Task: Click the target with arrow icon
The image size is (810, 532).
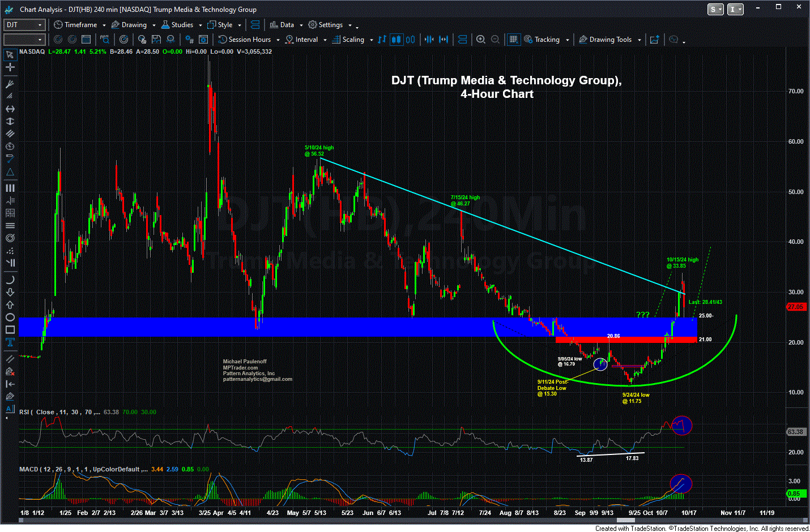Action: pos(124,40)
